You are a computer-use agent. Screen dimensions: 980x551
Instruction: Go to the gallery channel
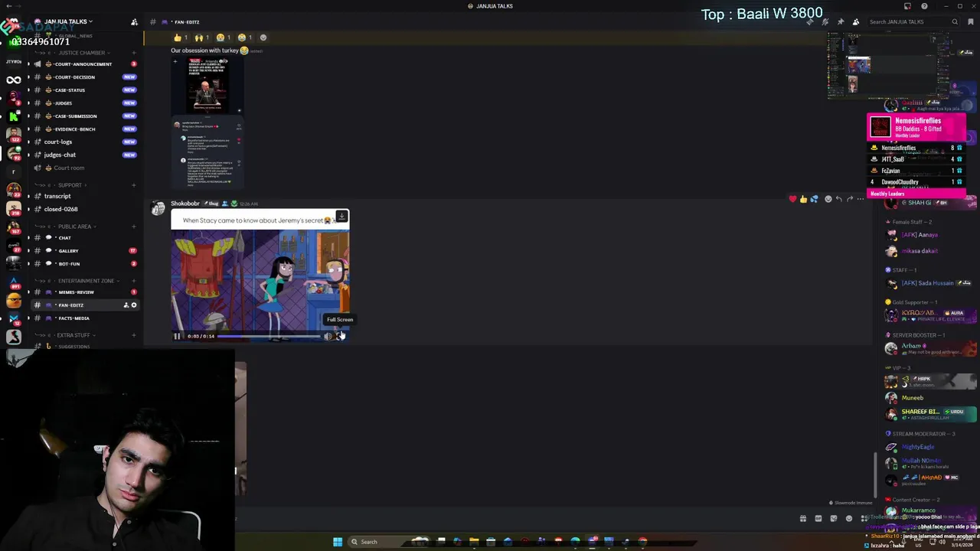pos(85,251)
